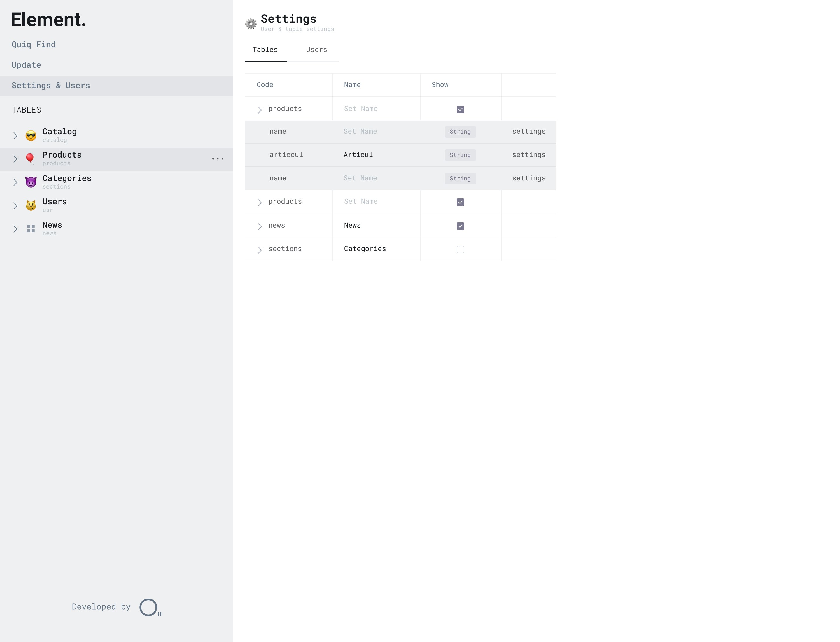Click the Update sidebar link
The height and width of the screenshot is (642, 840).
click(26, 65)
